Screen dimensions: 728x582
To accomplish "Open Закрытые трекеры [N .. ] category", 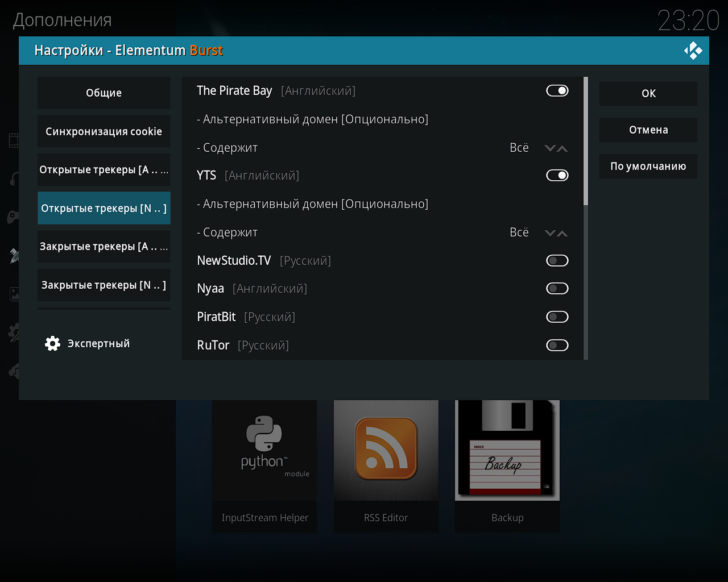I will tap(104, 285).
